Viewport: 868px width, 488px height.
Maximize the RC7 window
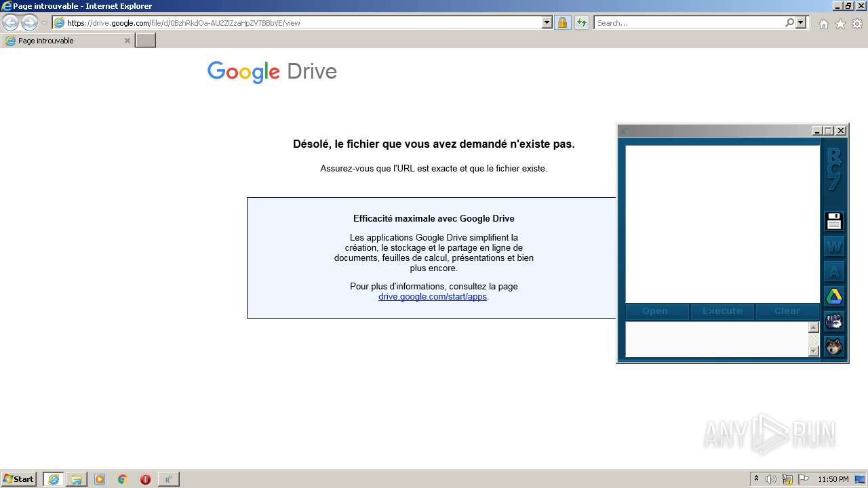coord(829,131)
